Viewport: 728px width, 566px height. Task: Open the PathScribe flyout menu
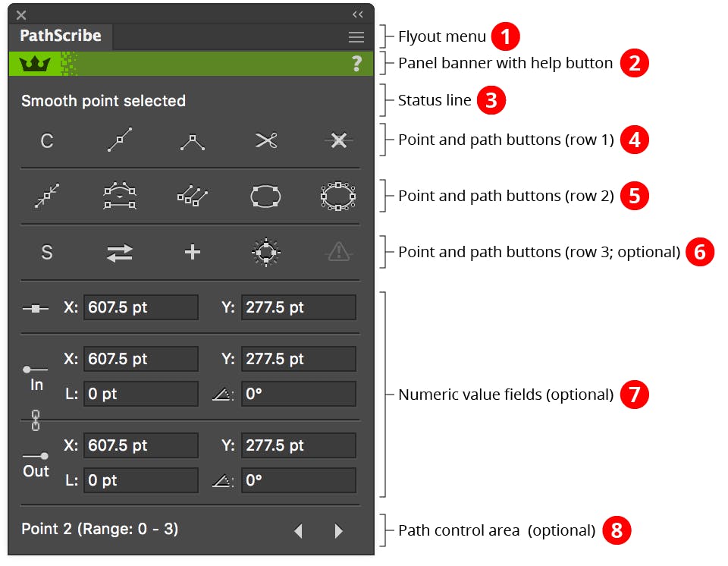[x=356, y=36]
